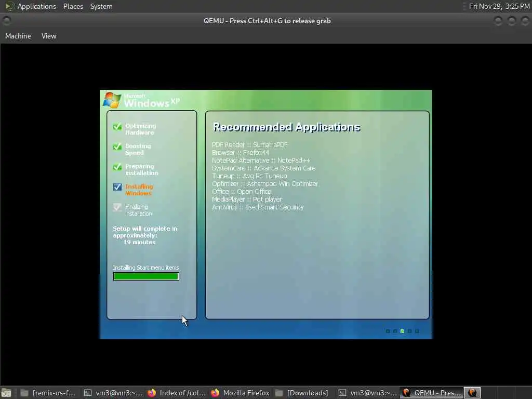Click the Applications menu logo icon
532x399 pixels.
click(x=9, y=6)
